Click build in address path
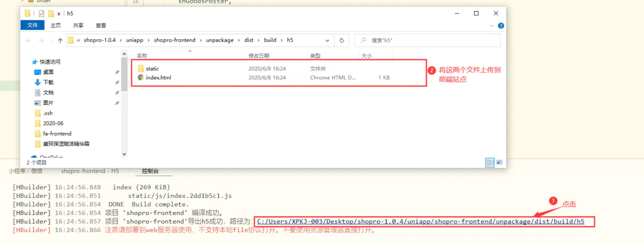 [x=270, y=40]
